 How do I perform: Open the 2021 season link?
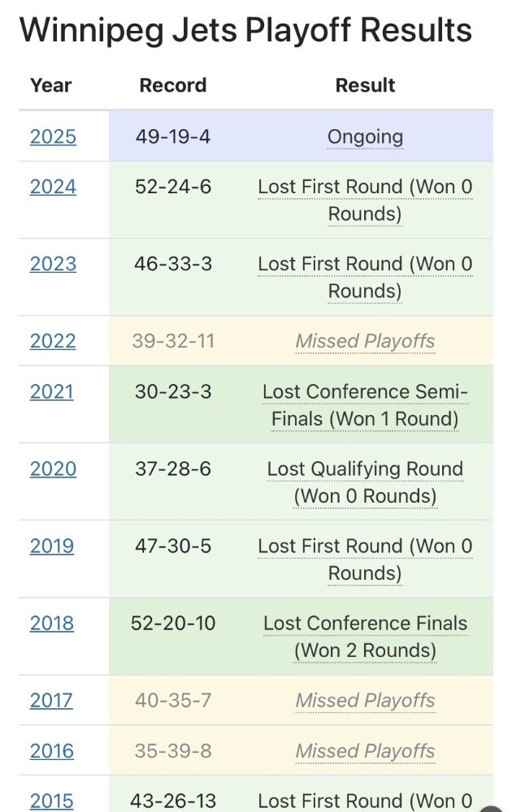[x=52, y=392]
